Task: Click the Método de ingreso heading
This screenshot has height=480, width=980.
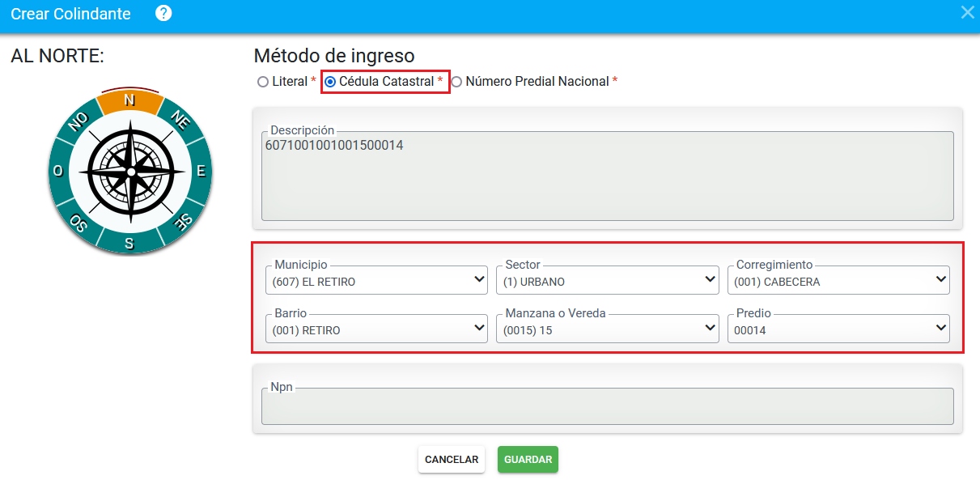Action: point(334,56)
